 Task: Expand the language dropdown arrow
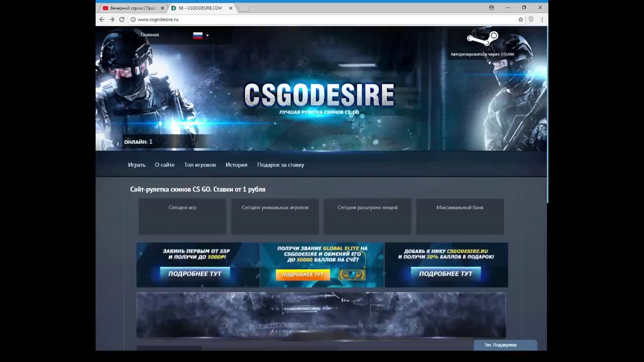click(x=207, y=35)
